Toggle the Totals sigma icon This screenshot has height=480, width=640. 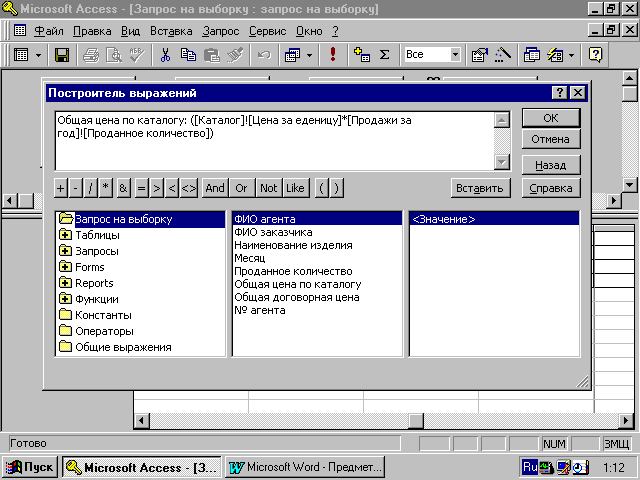pos(384,55)
